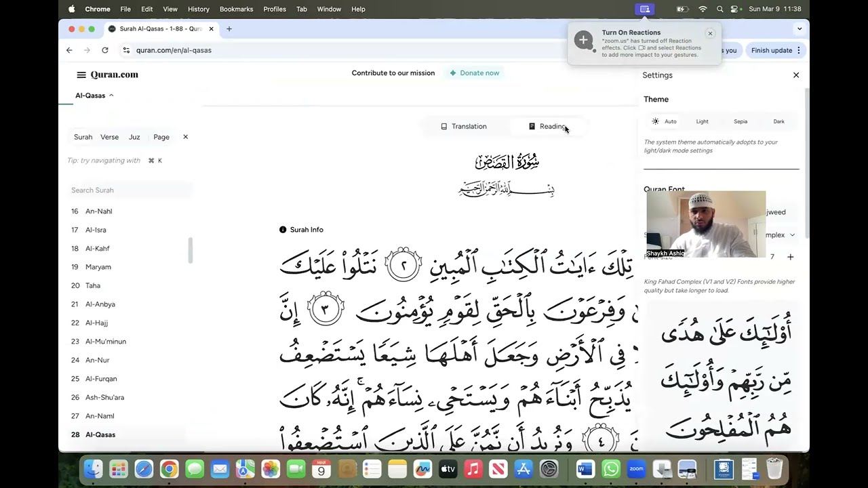Open Apple TV from the Dock
This screenshot has width=868, height=488.
click(x=448, y=469)
